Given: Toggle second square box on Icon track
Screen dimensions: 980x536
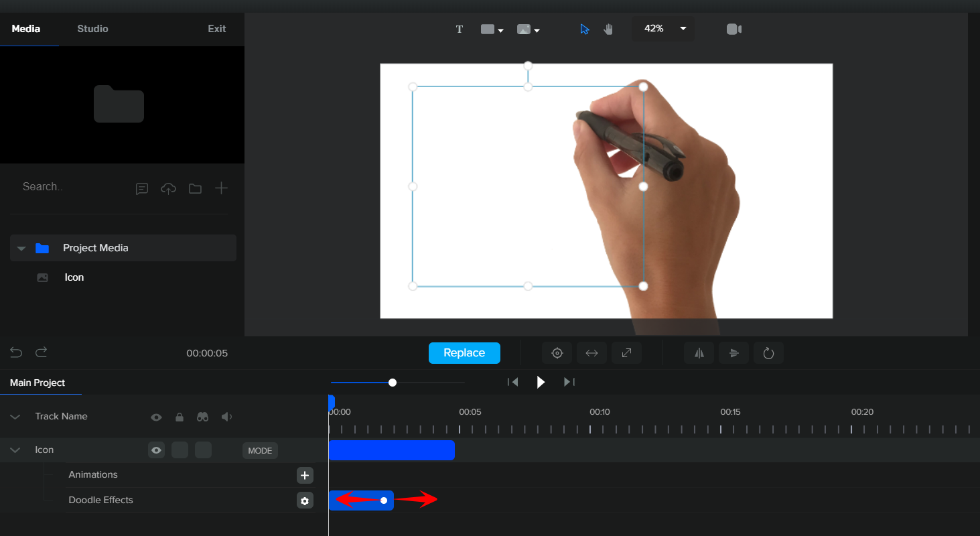Looking at the screenshot, I should click(x=203, y=450).
